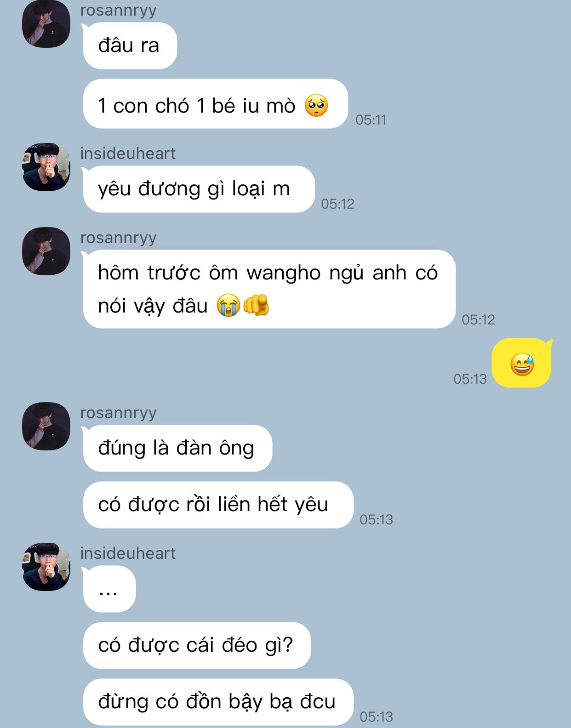Tap rosannryy's avatar beside 'đúng là đàn ông'
Viewport: 571px width, 728px height.
click(x=46, y=426)
